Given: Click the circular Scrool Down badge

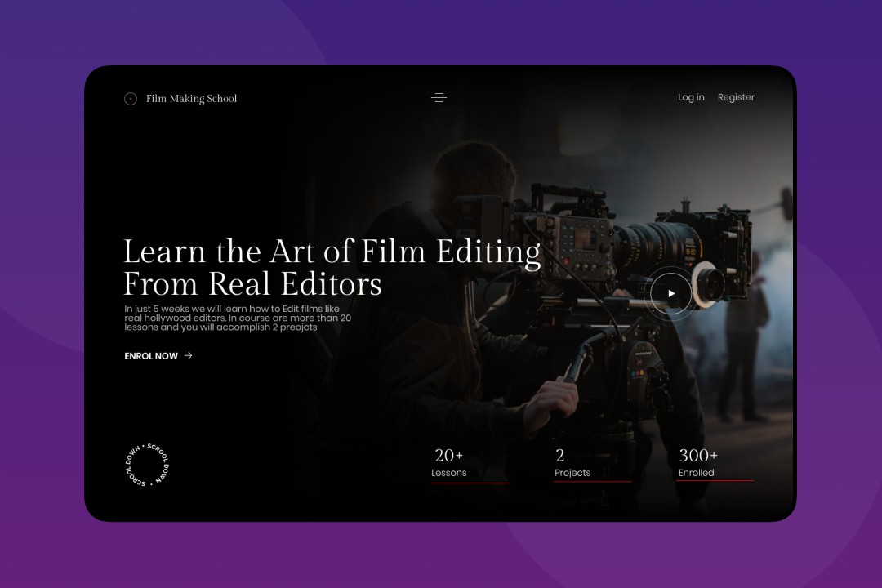Looking at the screenshot, I should [147, 465].
